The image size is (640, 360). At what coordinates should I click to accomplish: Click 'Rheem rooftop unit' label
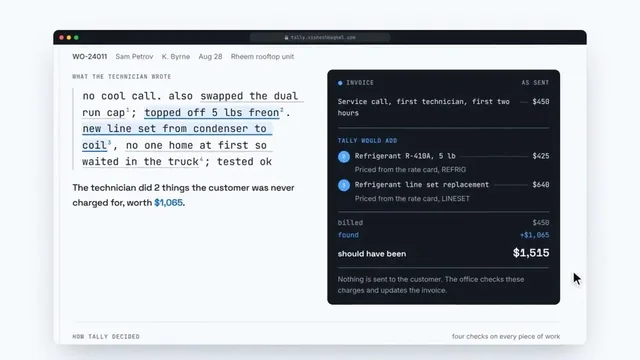click(x=262, y=57)
